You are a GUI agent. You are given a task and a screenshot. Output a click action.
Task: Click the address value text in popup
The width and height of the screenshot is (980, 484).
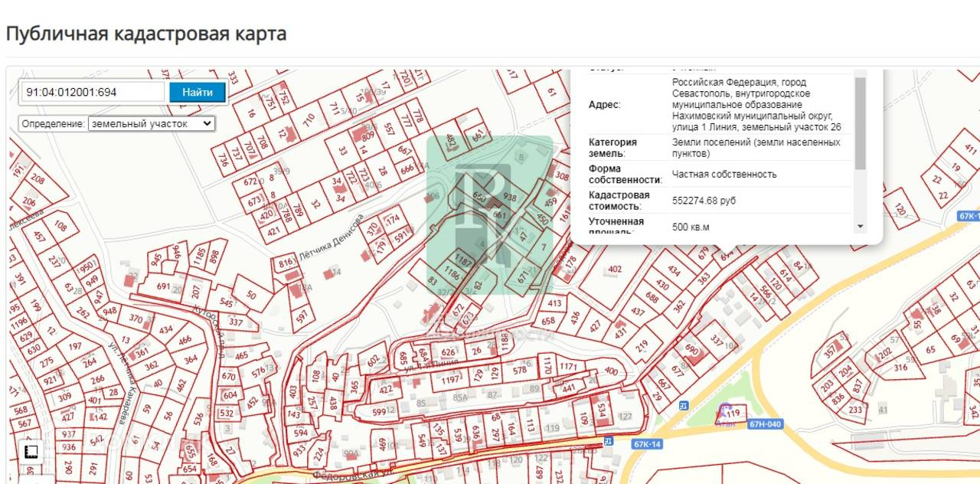pos(758,104)
